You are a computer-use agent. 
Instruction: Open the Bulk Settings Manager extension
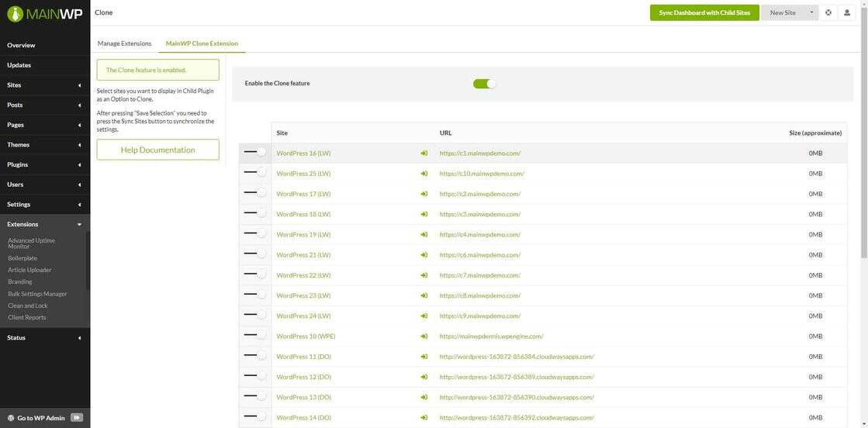click(x=38, y=294)
